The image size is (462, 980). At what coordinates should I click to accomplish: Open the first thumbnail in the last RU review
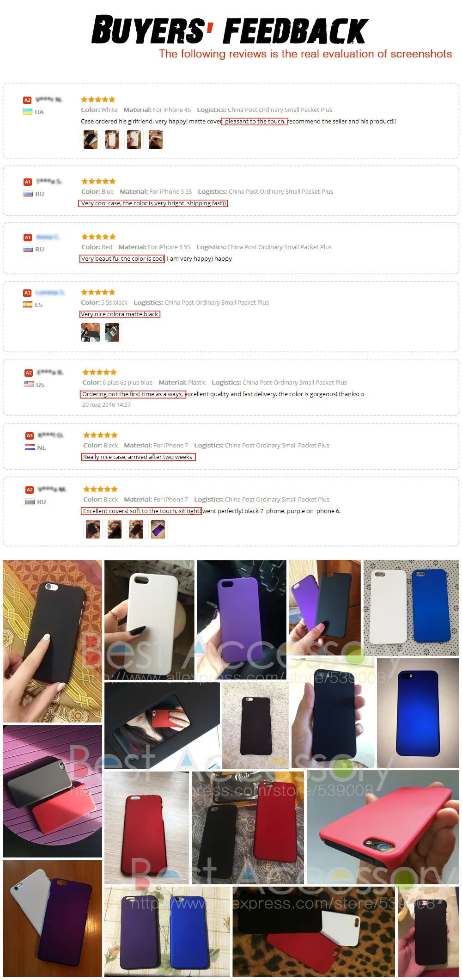(x=93, y=529)
